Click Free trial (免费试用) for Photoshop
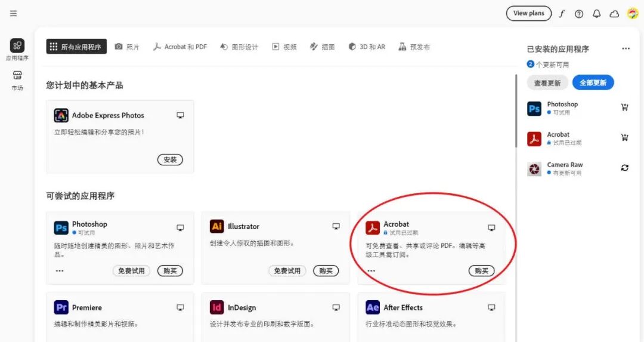Image resolution: width=644 pixels, height=342 pixels. [x=131, y=271]
